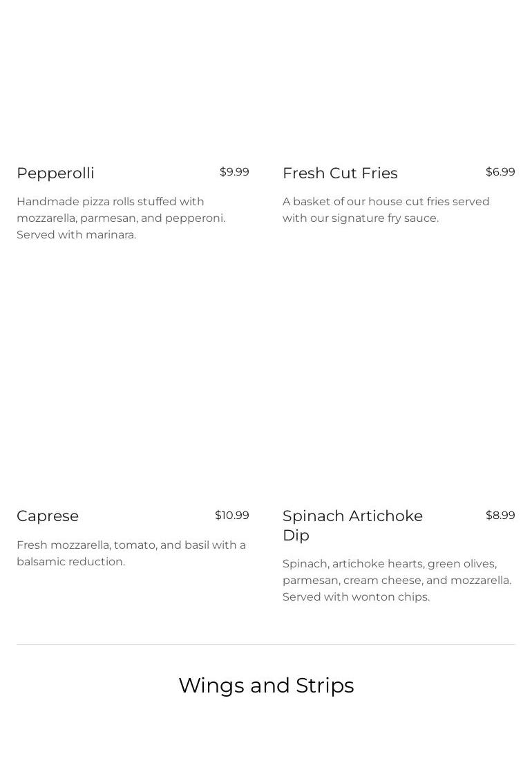Open the Fresh Cut Fries item
Screen dimensions: 532x772
tap(340, 173)
